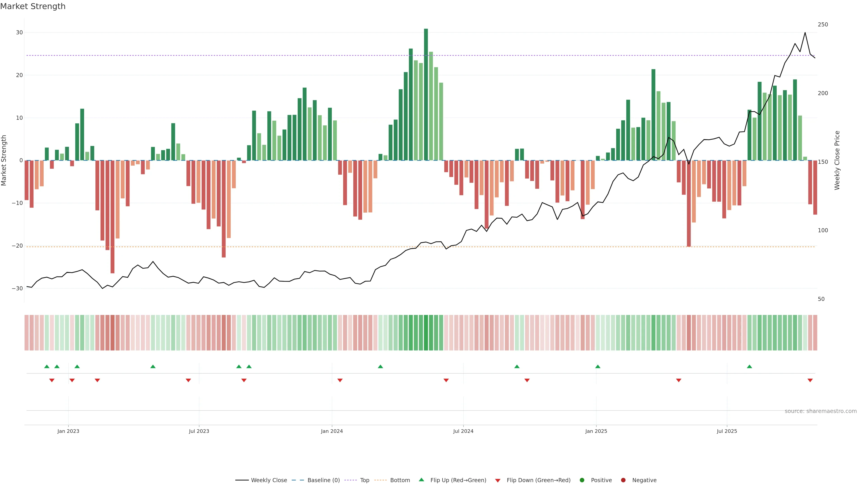Click the rightmost red flip-down triangle marker
This screenshot has height=488, width=868.
[810, 380]
